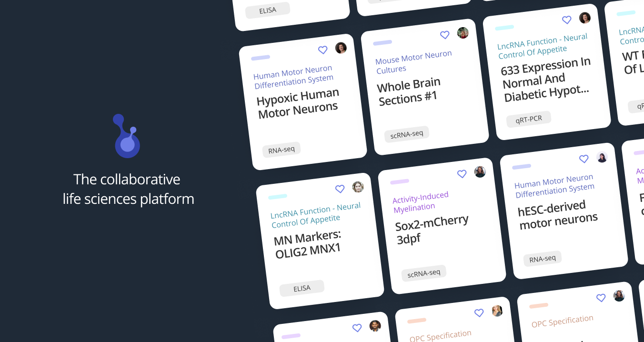The height and width of the screenshot is (342, 644).
Task: Toggle heart on MN Markers: OLIG2 MNX1 card
Action: 340,189
